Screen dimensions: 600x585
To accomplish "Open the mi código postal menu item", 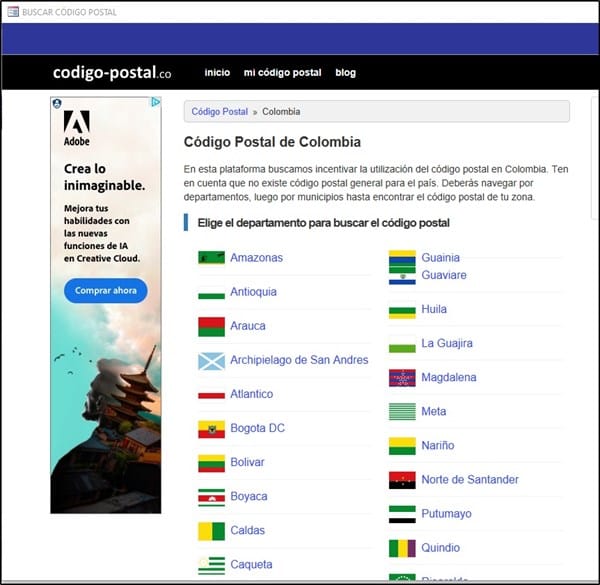I will point(282,72).
